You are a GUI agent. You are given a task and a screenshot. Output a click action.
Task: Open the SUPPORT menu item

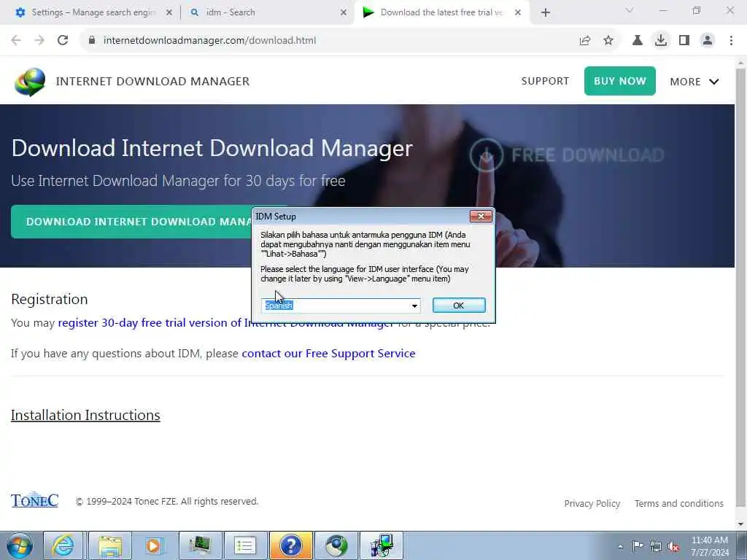click(x=545, y=81)
